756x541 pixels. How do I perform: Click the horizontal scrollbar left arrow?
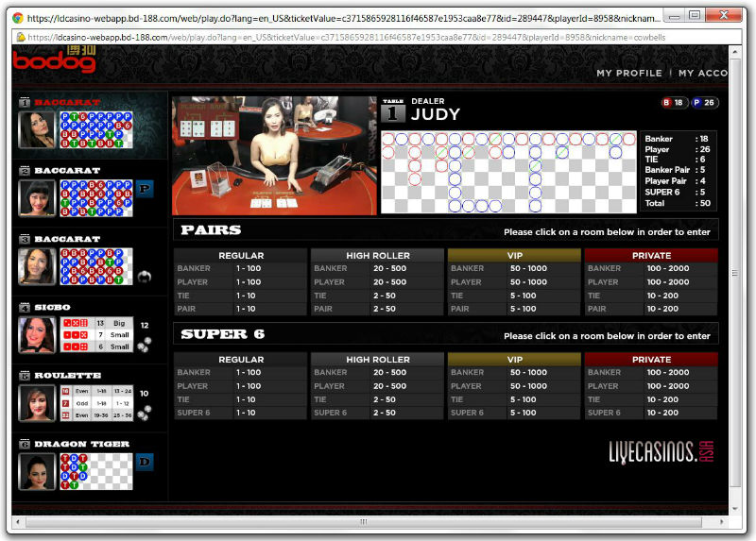point(18,522)
